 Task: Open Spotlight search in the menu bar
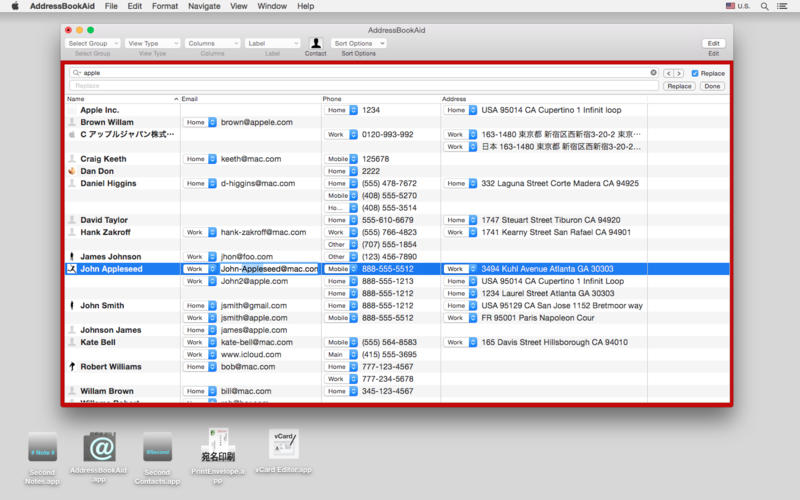coord(762,6)
